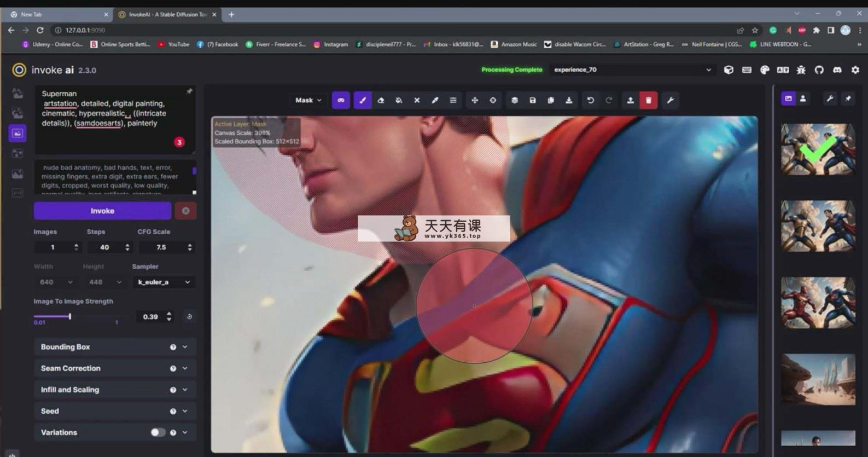Image resolution: width=868 pixels, height=457 pixels.
Task: Switch to the Post Processing tab icon
Action: 18,173
